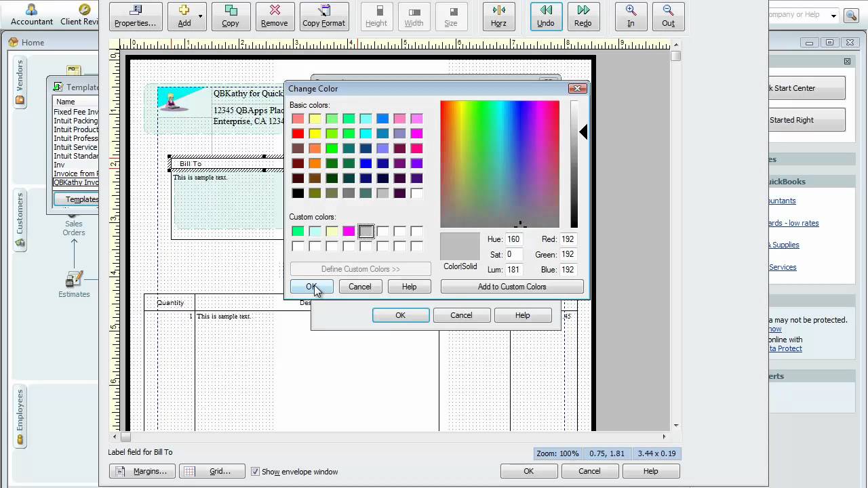Click the Copy toolbar icon
The image size is (868, 488).
pos(230,16)
